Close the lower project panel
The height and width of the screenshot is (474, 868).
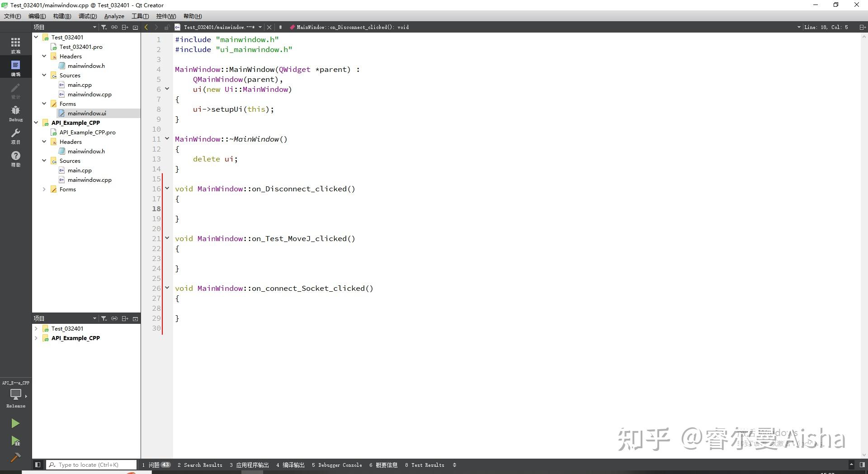click(x=135, y=318)
